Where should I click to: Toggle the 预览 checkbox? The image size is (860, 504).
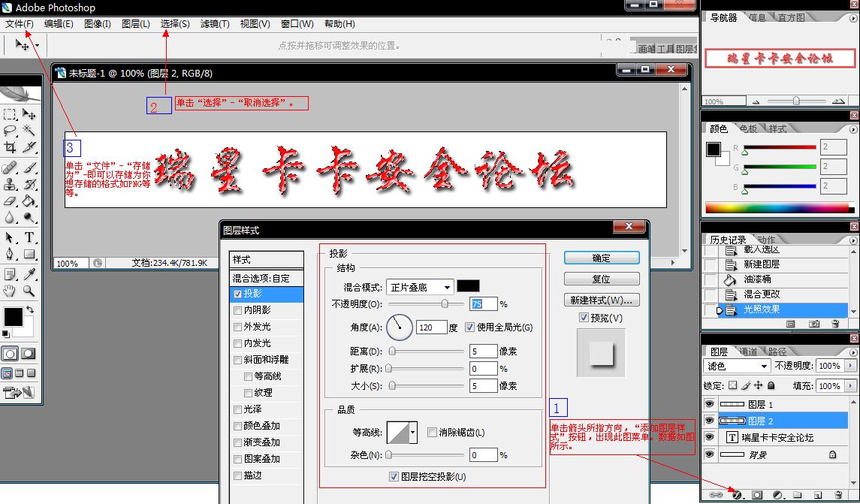pyautogui.click(x=584, y=318)
